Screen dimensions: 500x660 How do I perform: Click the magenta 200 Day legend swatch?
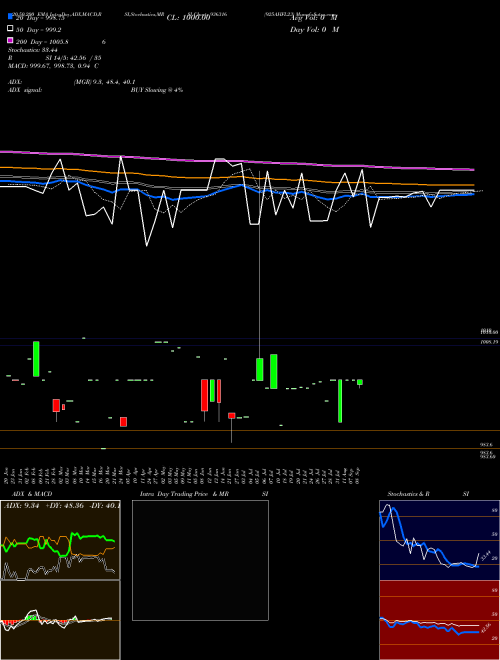click(x=11, y=40)
